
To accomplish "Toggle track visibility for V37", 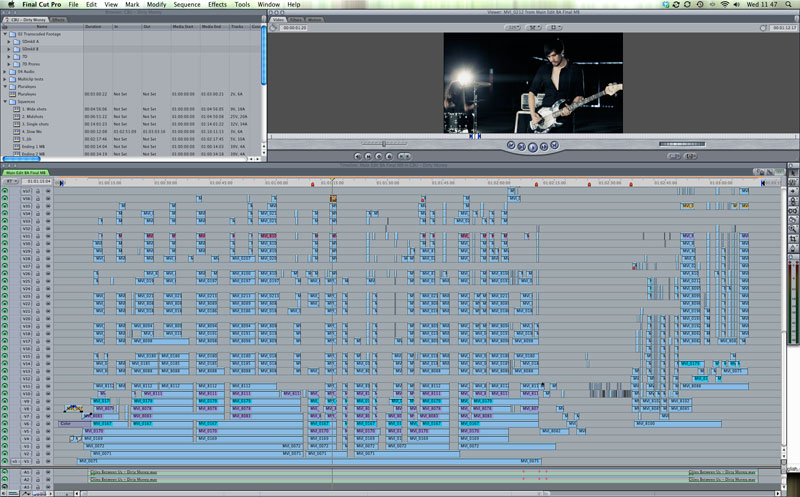I will 5,191.
